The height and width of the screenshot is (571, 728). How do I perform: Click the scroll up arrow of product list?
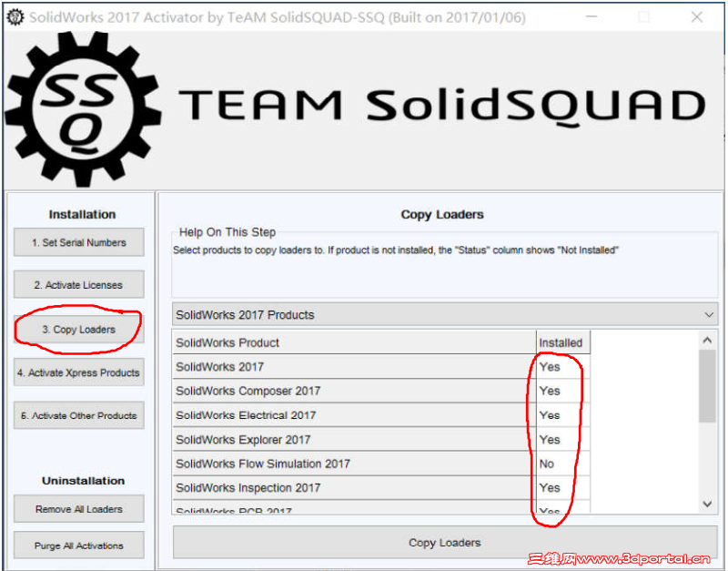pos(707,340)
